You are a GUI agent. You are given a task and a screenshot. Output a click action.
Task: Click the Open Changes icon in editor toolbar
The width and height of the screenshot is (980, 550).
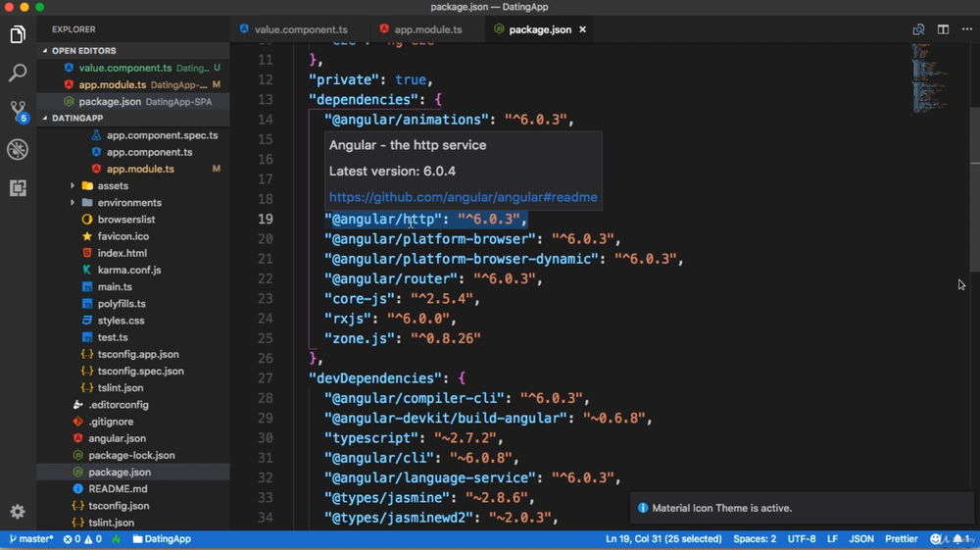pyautogui.click(x=918, y=29)
